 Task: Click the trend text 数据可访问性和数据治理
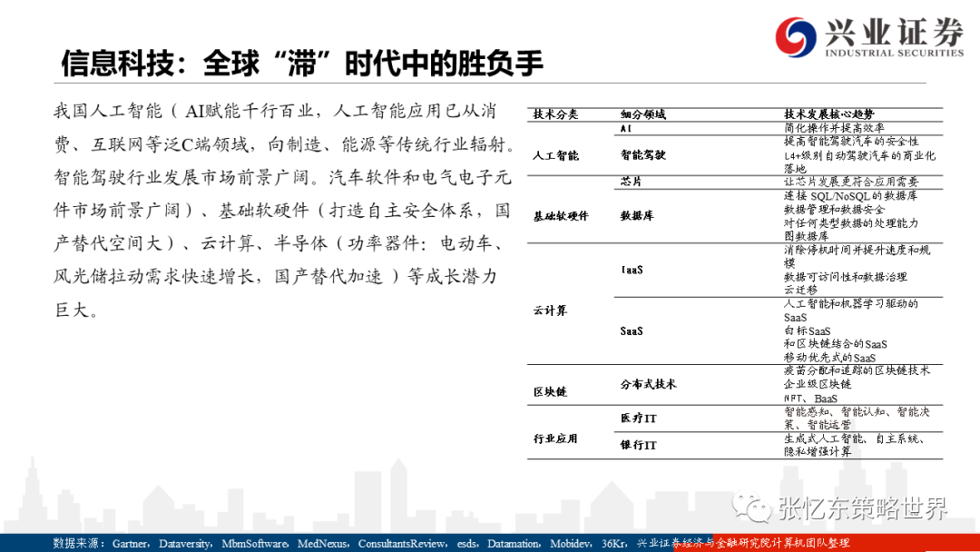pyautogui.click(x=845, y=277)
